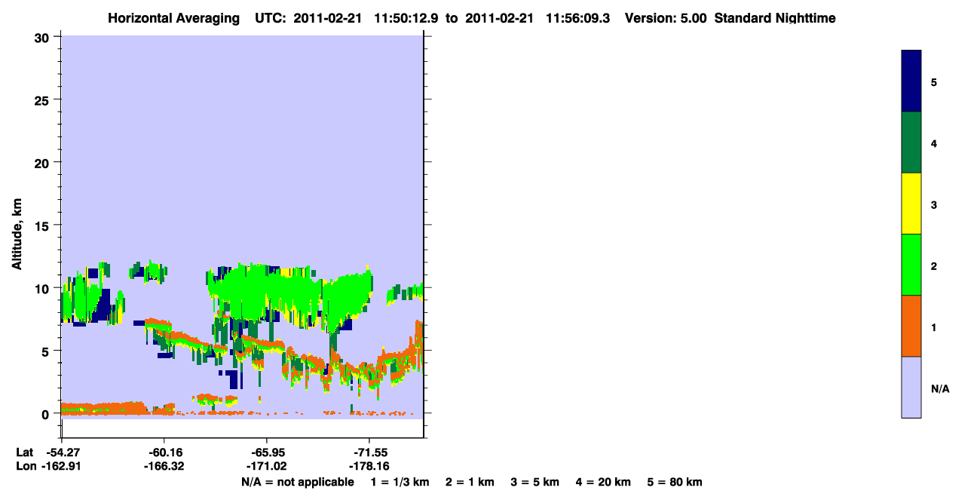The image size is (980, 503).
Task: Click the dark blue level 5 colorbar segment
Action: [911, 81]
